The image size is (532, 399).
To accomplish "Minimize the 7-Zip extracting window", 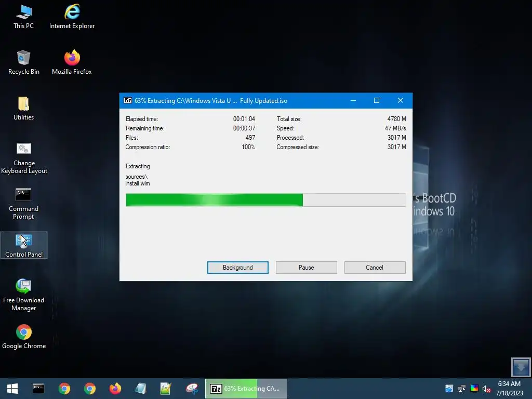I will click(353, 100).
